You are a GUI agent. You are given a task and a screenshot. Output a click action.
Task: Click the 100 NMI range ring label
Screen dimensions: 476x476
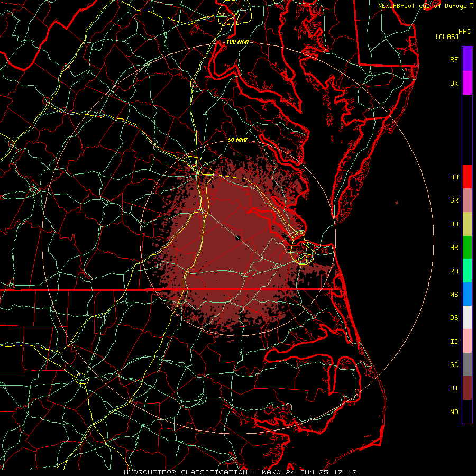(237, 42)
